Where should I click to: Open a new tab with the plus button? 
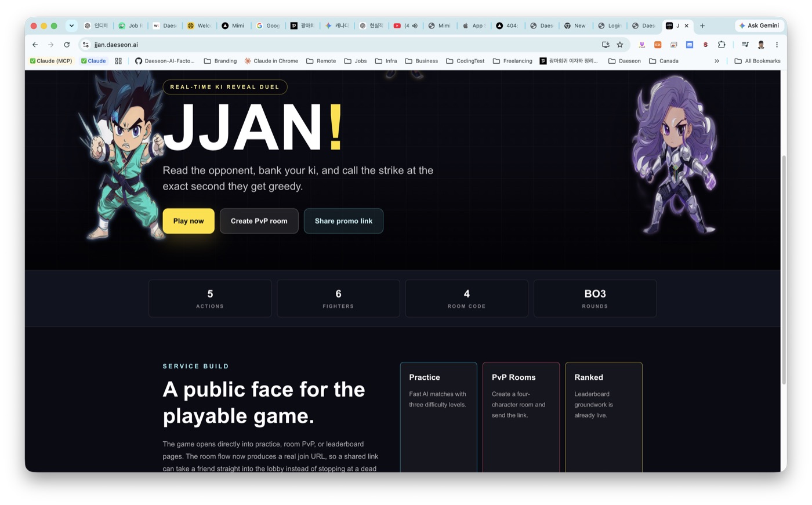(x=702, y=26)
